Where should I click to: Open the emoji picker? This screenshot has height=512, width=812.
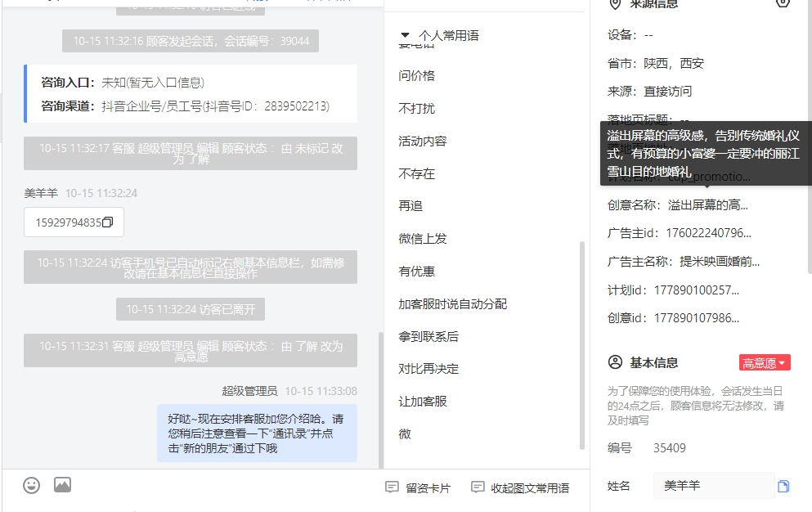point(32,486)
